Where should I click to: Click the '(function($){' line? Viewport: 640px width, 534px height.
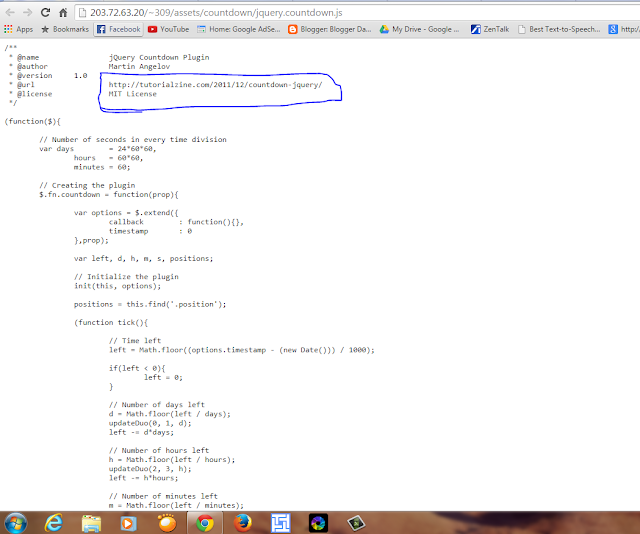click(x=32, y=121)
